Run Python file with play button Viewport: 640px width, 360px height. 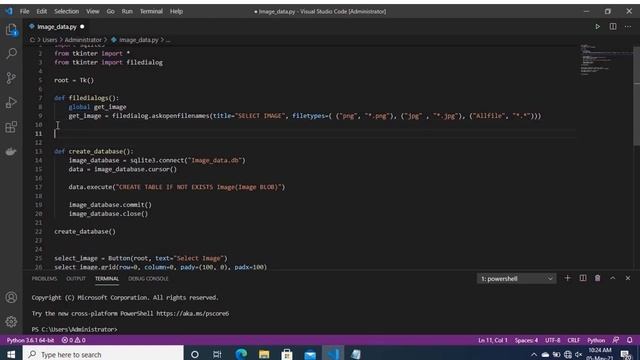(x=597, y=27)
